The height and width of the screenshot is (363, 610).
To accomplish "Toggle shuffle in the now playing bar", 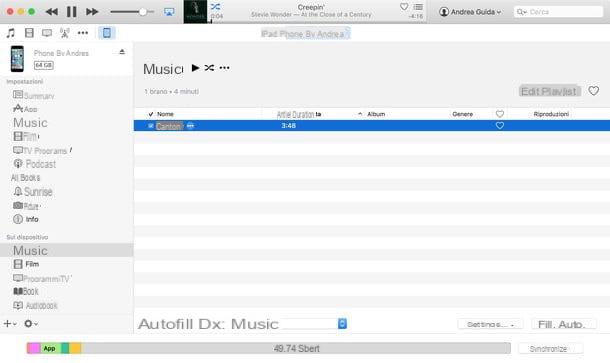I will pos(216,7).
